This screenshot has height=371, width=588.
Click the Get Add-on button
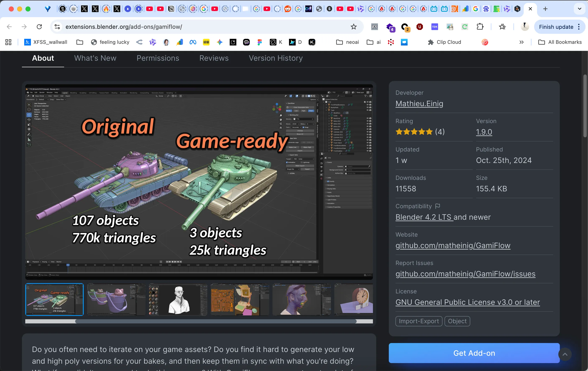[474, 353]
